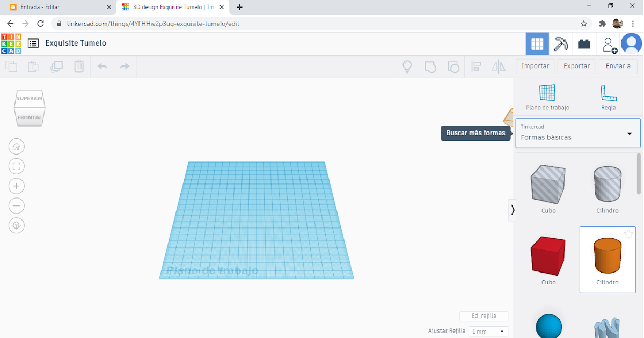Viewport: 644px width, 338px height.
Task: Click the Undo arrow in the toolbar
Action: [x=102, y=66]
